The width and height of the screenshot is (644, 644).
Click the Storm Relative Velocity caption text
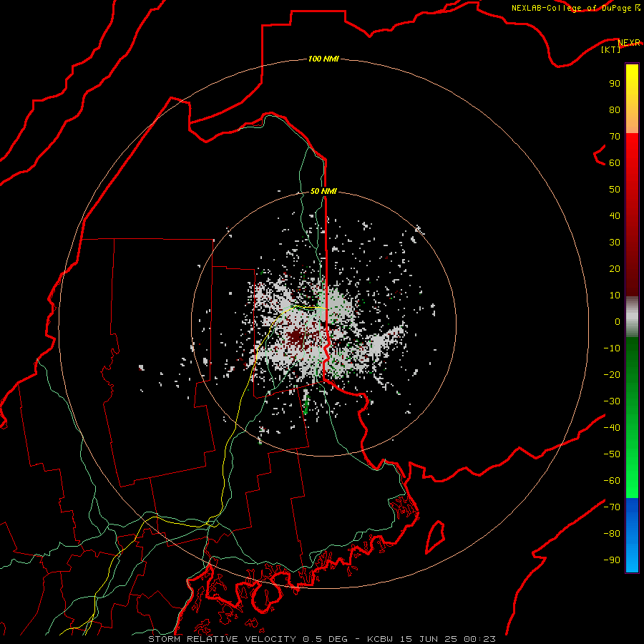[321, 639]
